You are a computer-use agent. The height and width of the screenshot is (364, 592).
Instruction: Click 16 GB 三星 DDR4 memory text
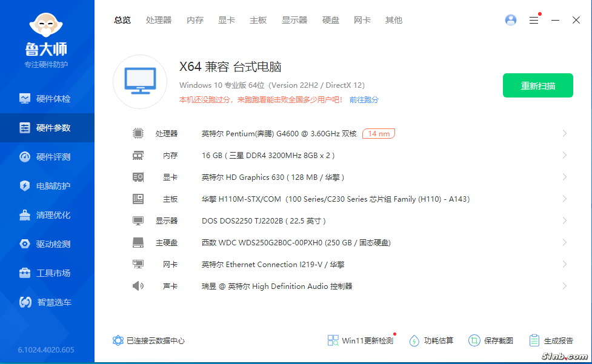268,156
